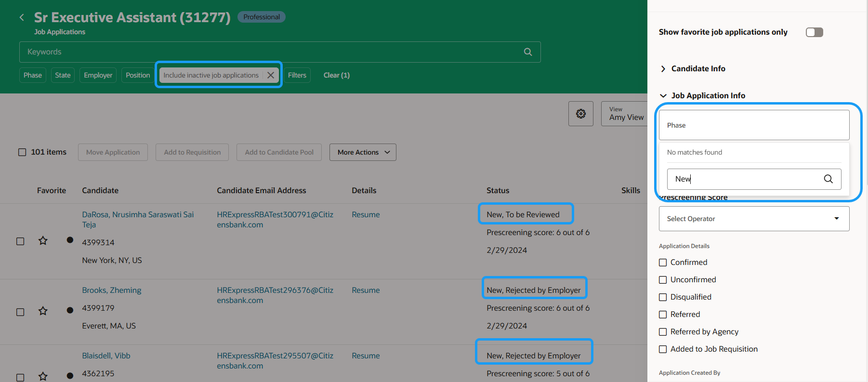The image size is (868, 382).
Task: Click Add to Requisition button
Action: click(192, 152)
